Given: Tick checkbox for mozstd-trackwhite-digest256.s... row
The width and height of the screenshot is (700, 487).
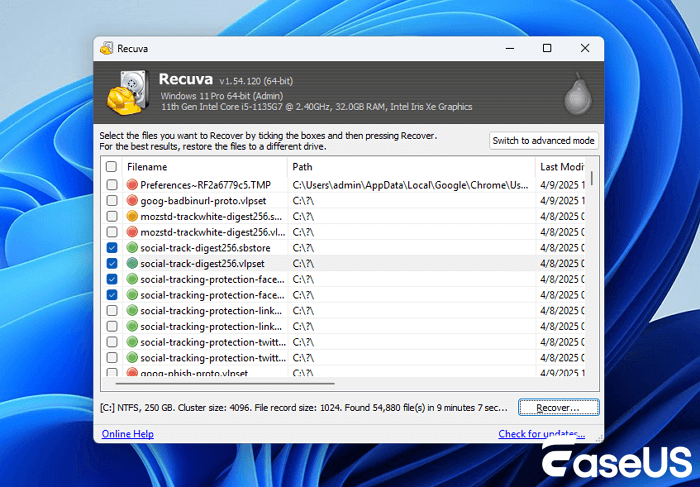Looking at the screenshot, I should click(112, 216).
